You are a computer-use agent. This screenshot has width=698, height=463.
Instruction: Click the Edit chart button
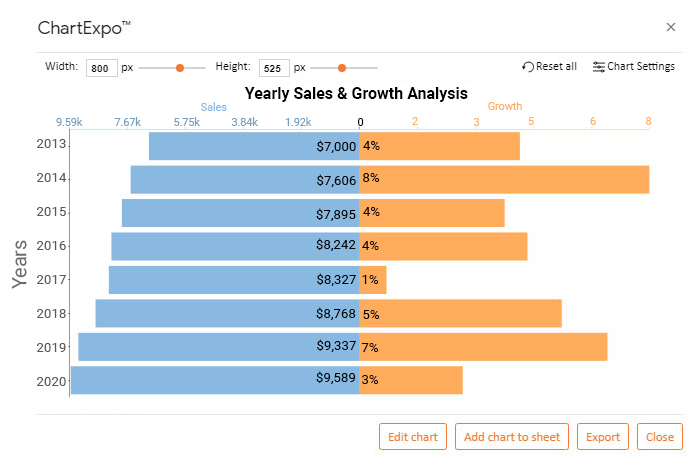click(x=413, y=437)
